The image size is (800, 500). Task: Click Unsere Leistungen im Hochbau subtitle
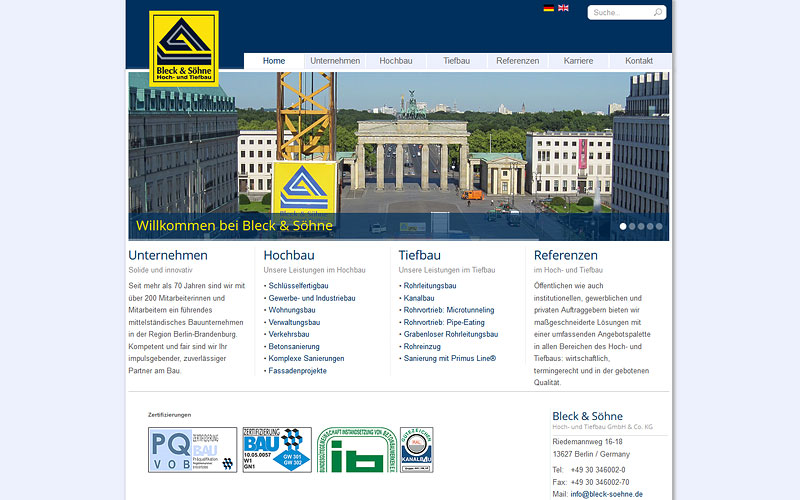pos(314,270)
